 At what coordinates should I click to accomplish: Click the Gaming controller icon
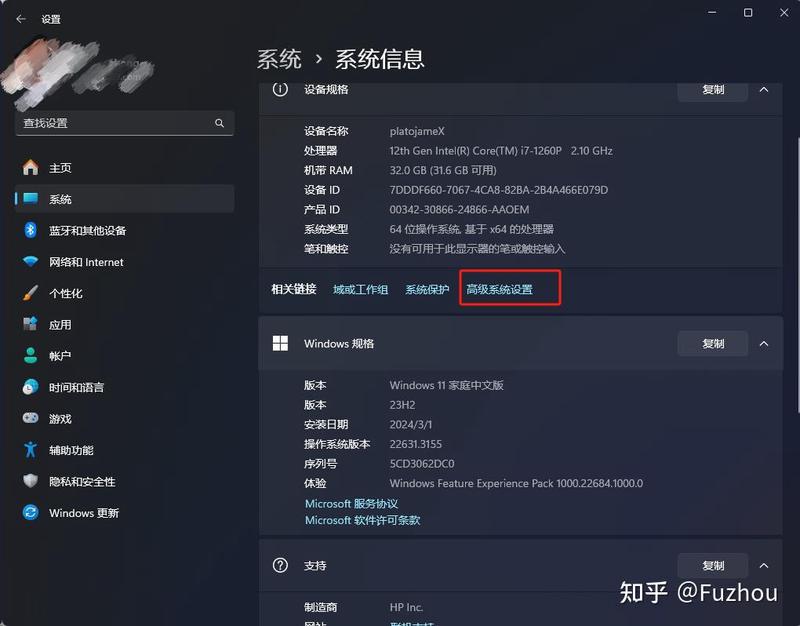tap(31, 418)
